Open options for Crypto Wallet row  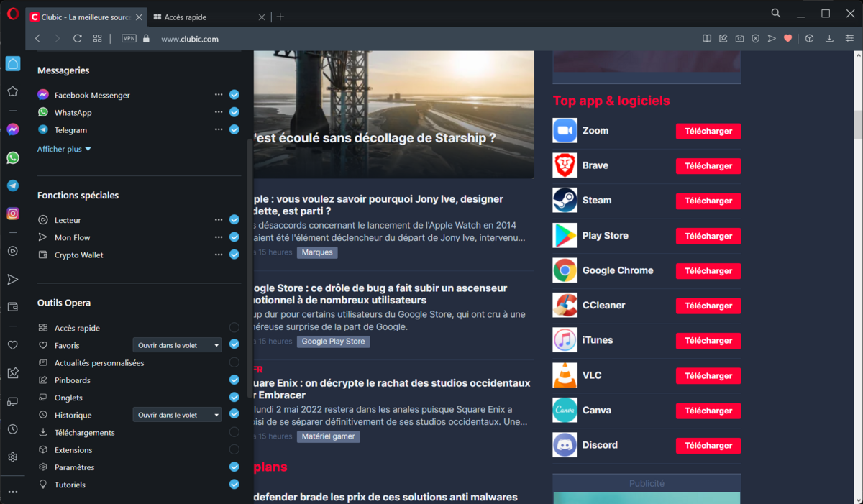pyautogui.click(x=219, y=255)
